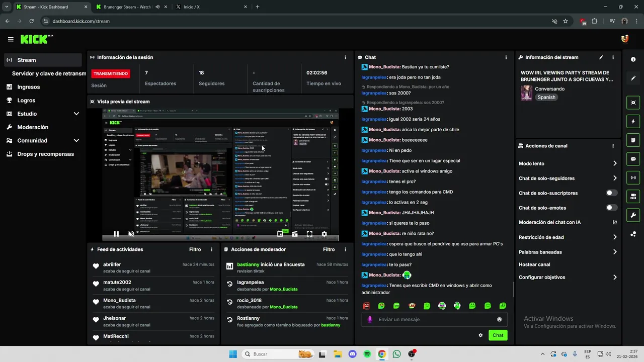Pause the stream preview video

(x=116, y=234)
